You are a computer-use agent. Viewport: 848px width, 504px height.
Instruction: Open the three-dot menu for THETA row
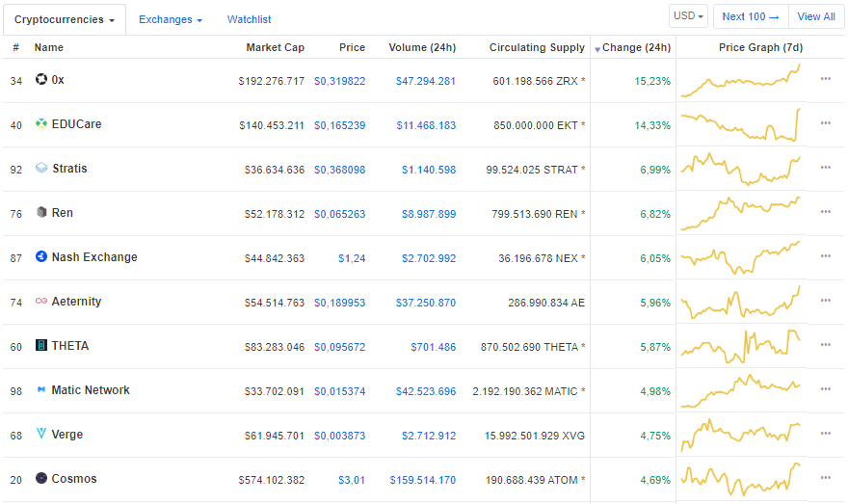point(825,345)
